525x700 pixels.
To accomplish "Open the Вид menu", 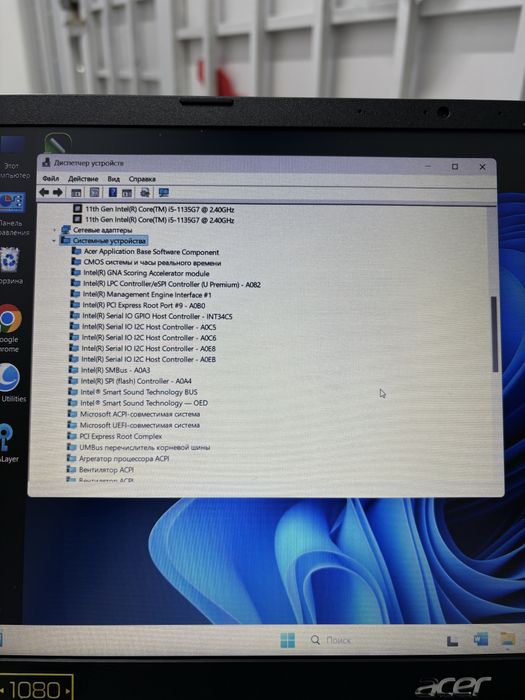I will click(x=113, y=179).
